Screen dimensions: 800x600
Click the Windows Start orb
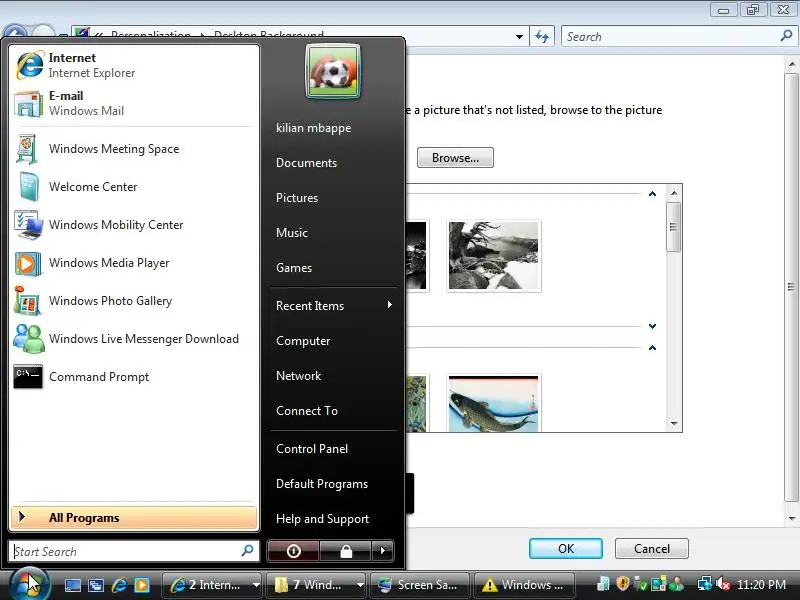point(28,583)
